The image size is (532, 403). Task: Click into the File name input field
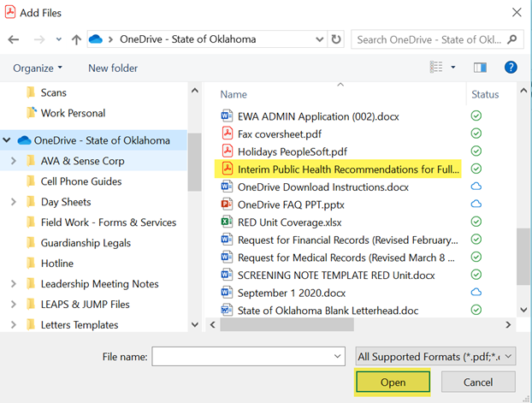pos(248,357)
